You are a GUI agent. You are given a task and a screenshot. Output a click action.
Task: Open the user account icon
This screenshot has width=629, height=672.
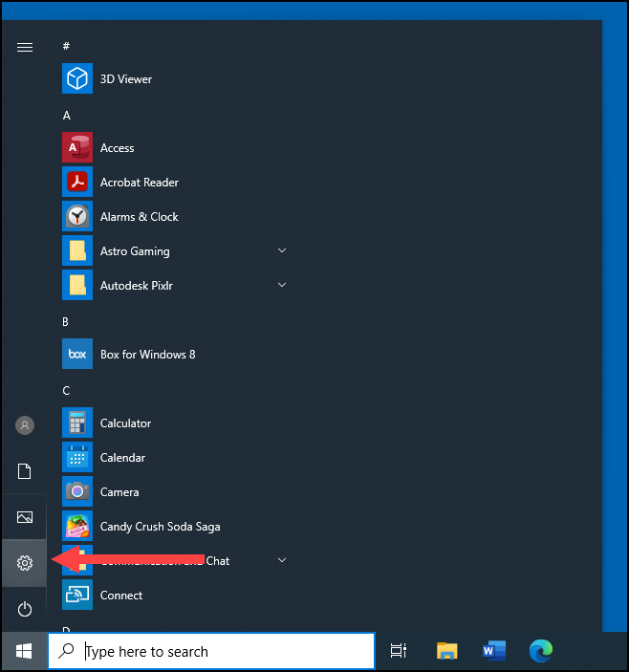click(25, 425)
